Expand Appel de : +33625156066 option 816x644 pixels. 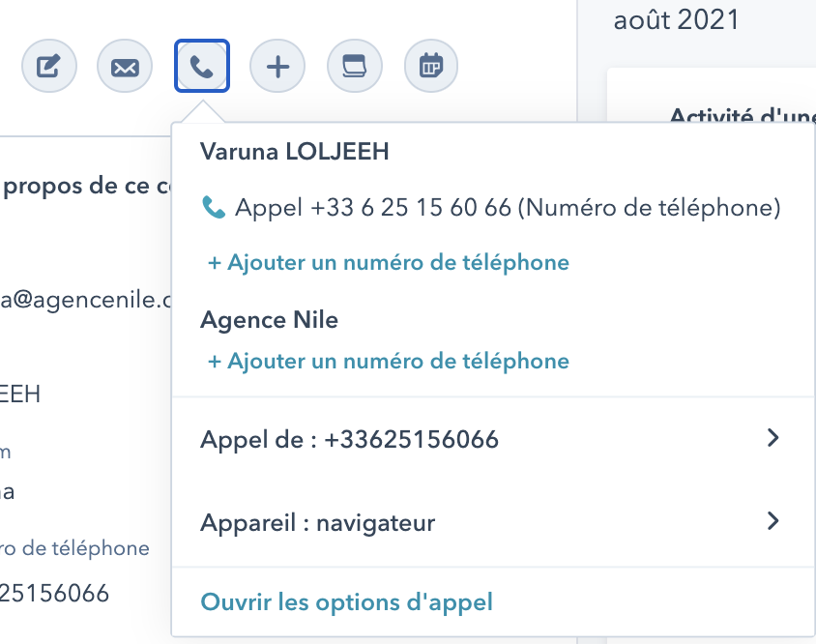pos(493,439)
